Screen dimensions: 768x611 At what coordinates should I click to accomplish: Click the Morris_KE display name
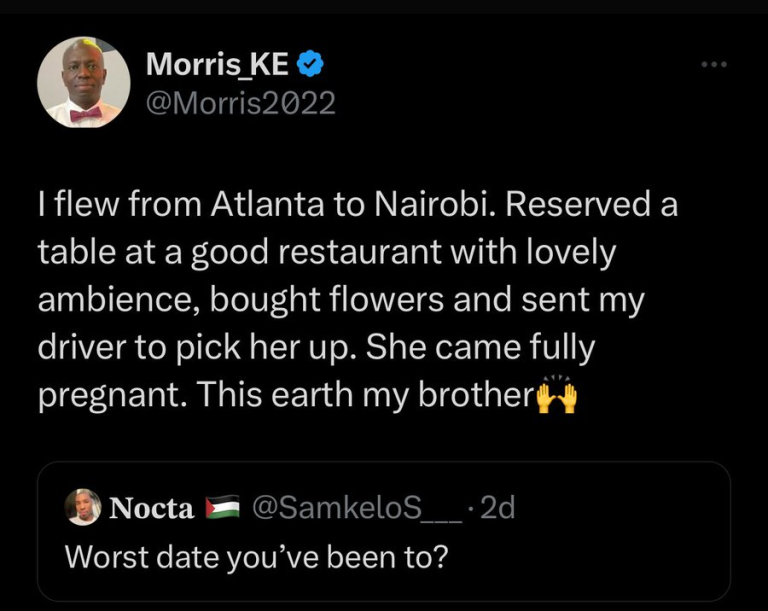[217, 65]
